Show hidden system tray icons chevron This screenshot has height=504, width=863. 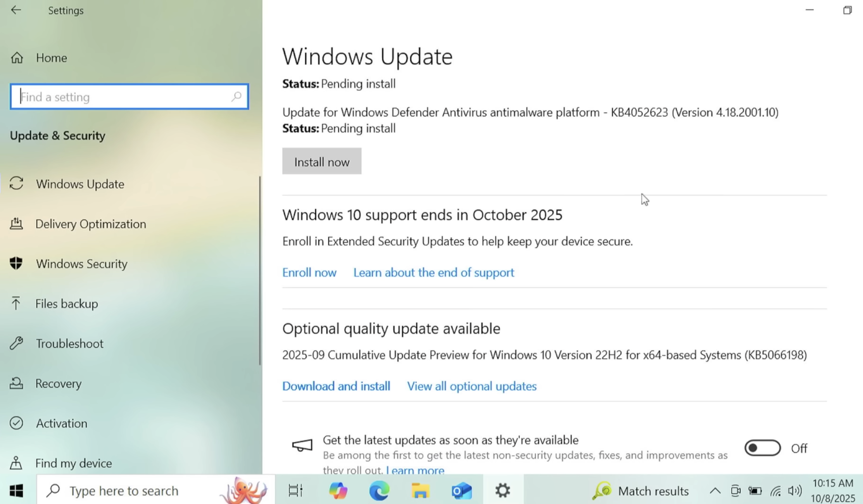[715, 491]
